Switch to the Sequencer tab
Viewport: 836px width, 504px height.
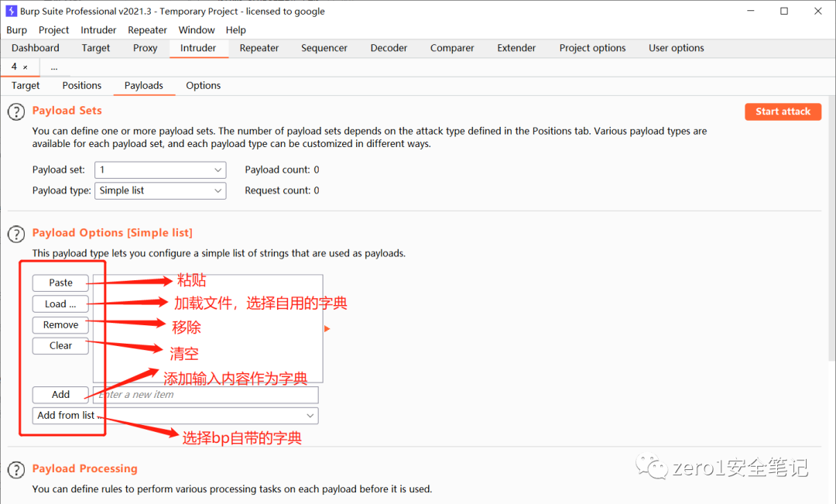coord(324,48)
